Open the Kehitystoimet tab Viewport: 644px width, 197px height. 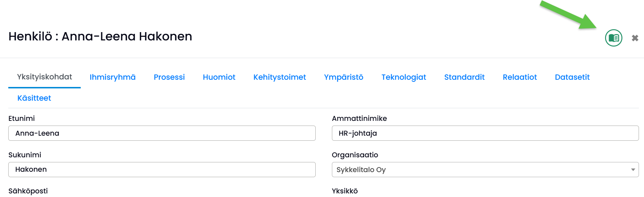[279, 77]
